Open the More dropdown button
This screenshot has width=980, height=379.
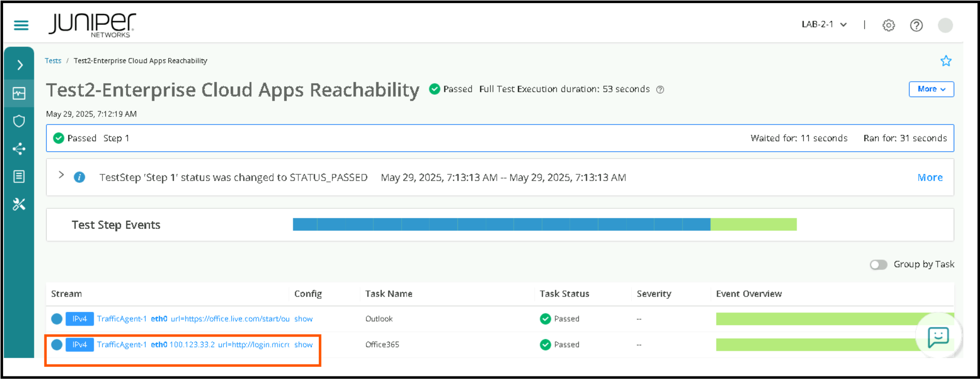931,89
